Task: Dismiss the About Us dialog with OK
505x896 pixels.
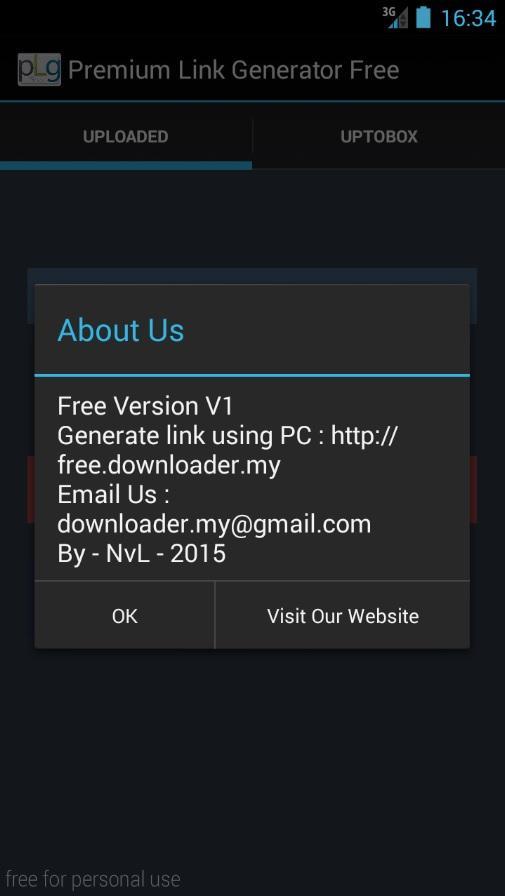Action: click(x=125, y=615)
